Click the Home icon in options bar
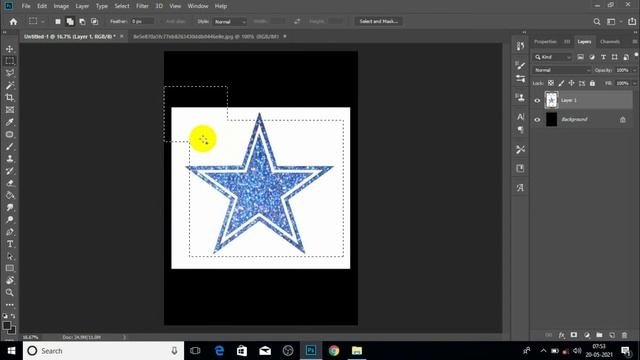This screenshot has height=360, width=640. [x=13, y=22]
